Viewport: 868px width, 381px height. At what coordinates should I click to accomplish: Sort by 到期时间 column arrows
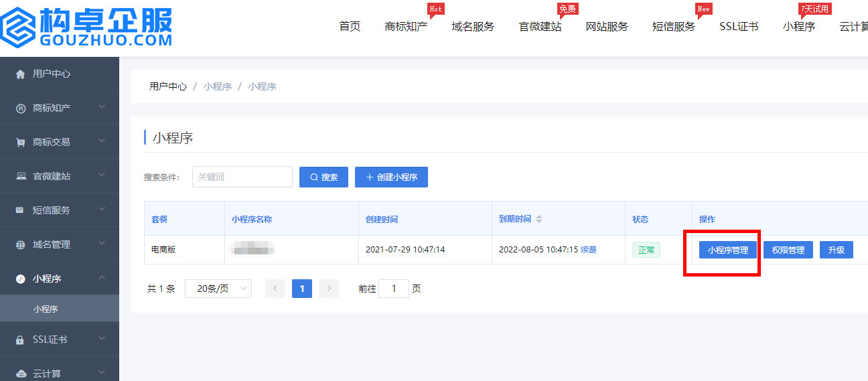point(539,219)
